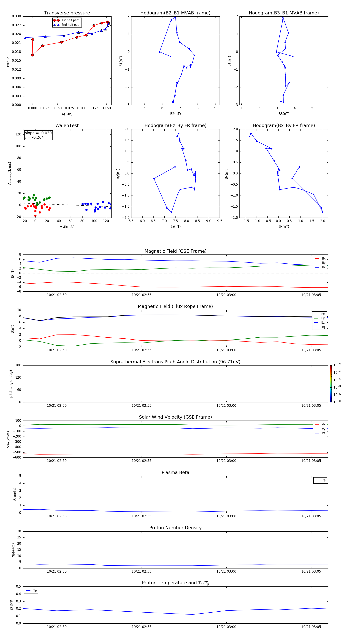The height and width of the screenshot is (644, 351).
Task: Click the 'Tp(10^6K)' y-axis label
Action: [11, 605]
